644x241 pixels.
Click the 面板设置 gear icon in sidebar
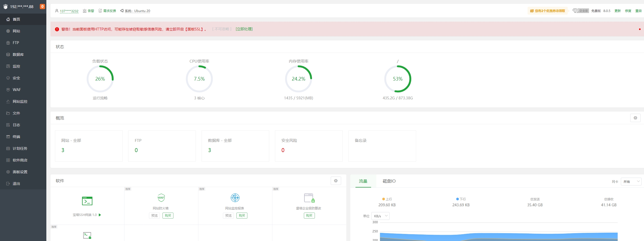[x=8, y=172]
